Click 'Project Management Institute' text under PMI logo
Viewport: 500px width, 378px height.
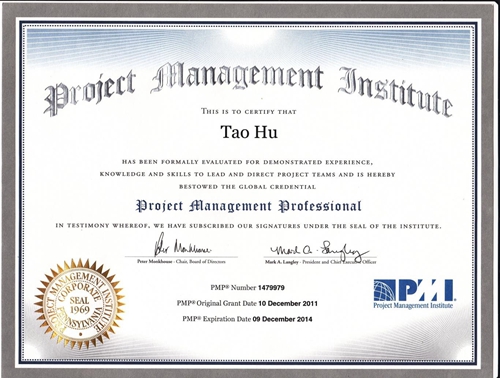413,305
